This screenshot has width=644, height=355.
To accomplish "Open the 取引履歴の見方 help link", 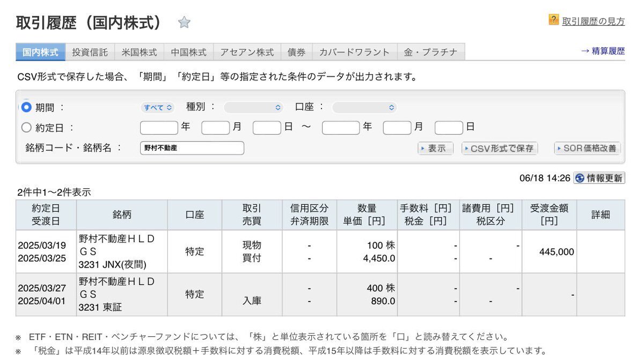I will [594, 21].
